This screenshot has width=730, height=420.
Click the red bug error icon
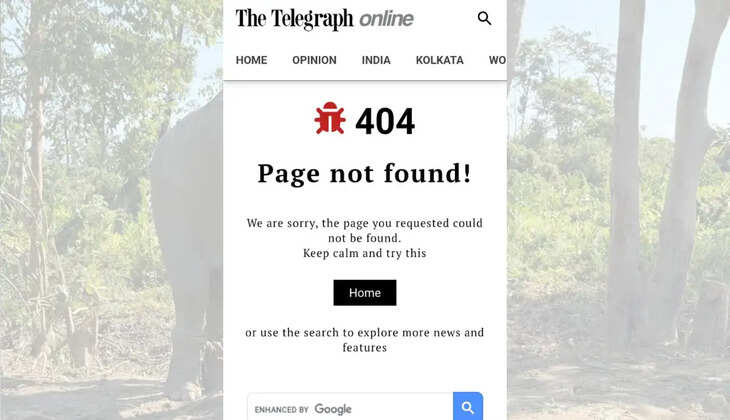330,118
